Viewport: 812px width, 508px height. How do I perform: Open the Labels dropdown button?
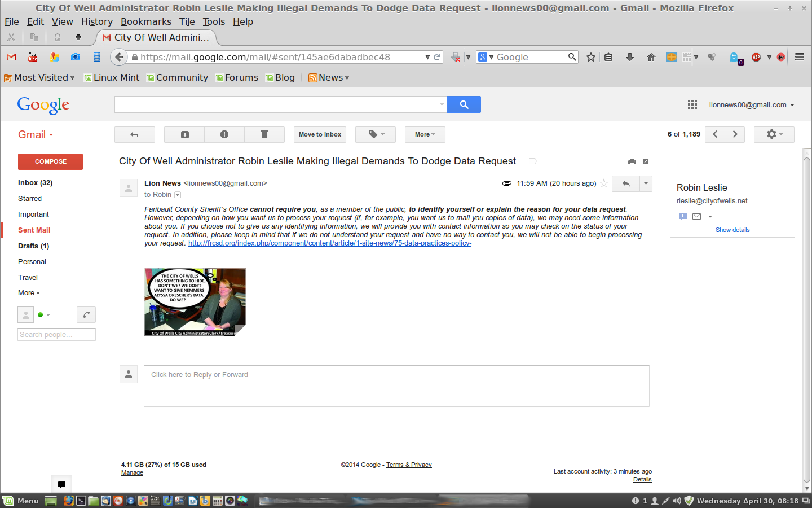coord(376,134)
